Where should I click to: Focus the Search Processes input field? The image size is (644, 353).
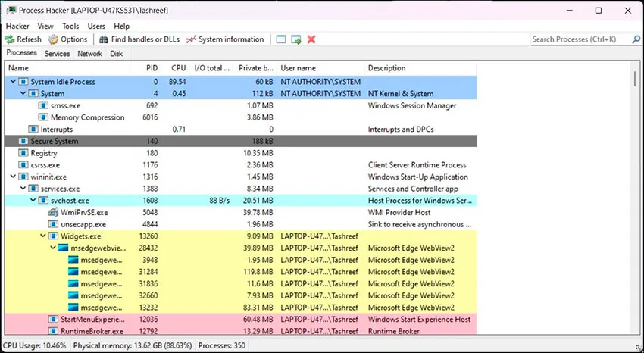[x=580, y=39]
